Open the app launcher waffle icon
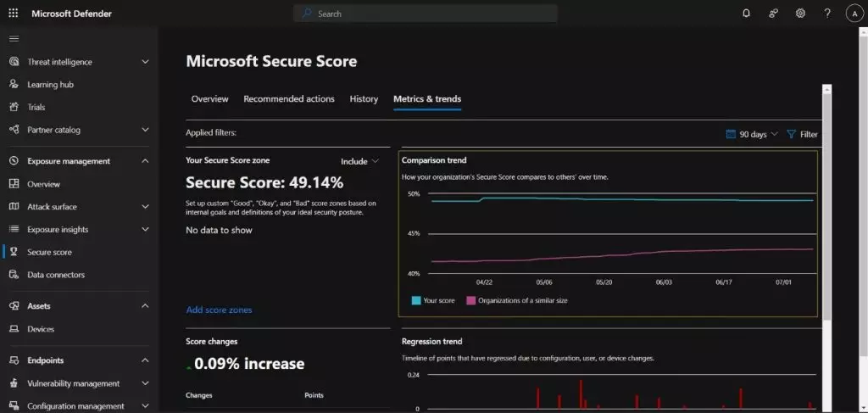This screenshot has width=868, height=413. [14, 14]
